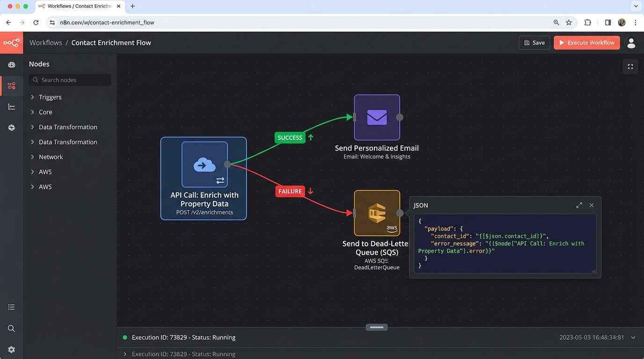Toggle fullscreen canvas view
This screenshot has height=359, width=644.
[630, 67]
